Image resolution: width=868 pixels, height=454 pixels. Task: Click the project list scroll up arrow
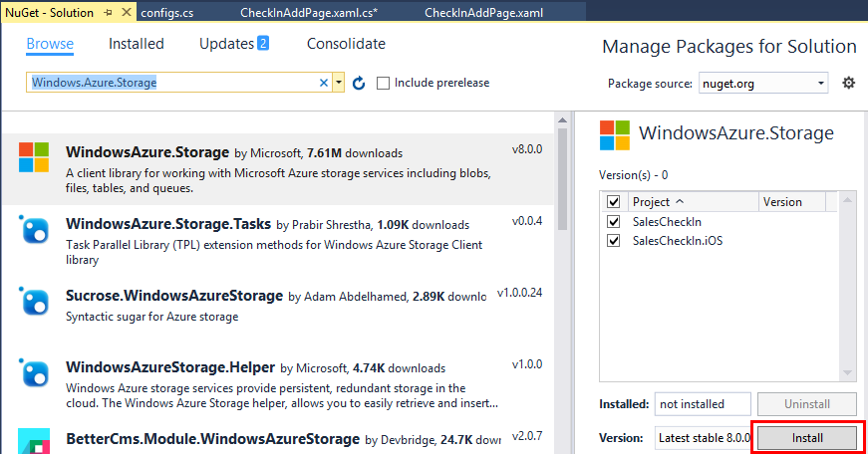click(847, 200)
